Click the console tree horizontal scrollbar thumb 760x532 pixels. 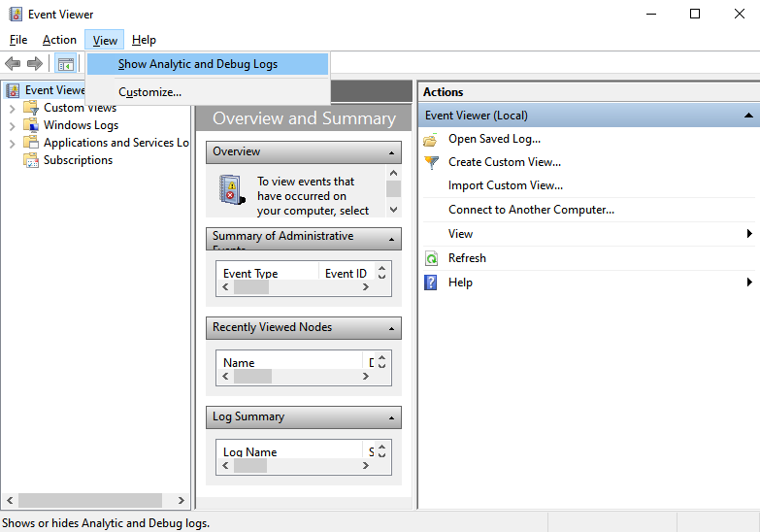pyautogui.click(x=90, y=500)
